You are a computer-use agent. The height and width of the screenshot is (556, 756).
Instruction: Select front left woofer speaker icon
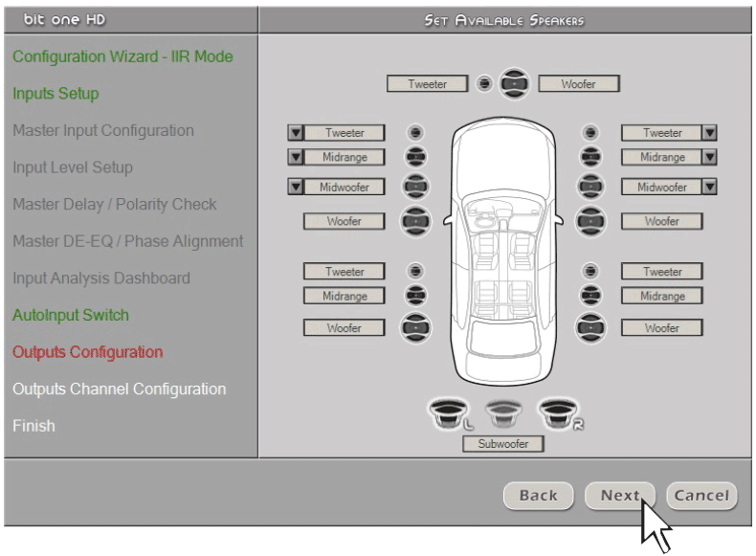click(415, 221)
